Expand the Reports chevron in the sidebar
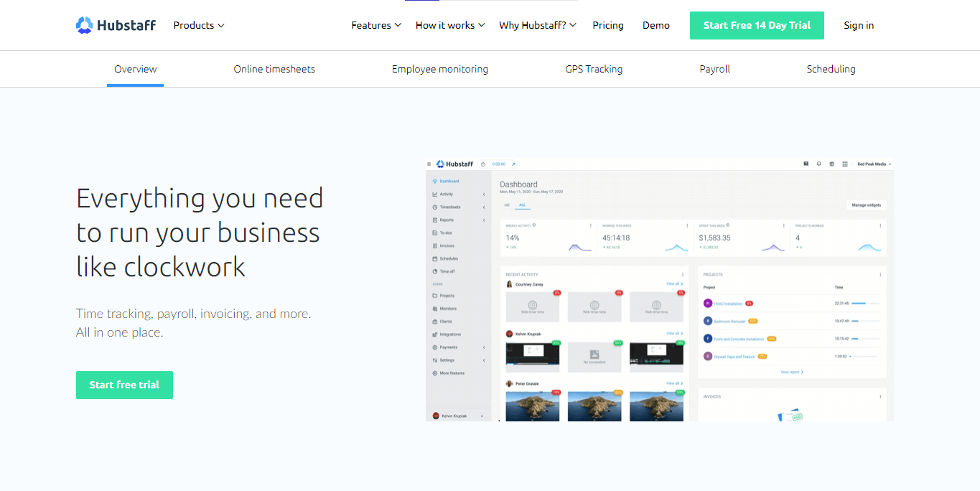This screenshot has height=491, width=980. click(x=484, y=220)
